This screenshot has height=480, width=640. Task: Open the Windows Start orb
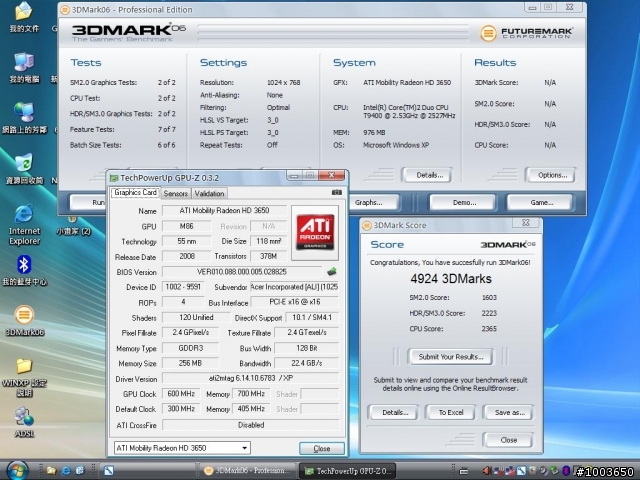16,470
